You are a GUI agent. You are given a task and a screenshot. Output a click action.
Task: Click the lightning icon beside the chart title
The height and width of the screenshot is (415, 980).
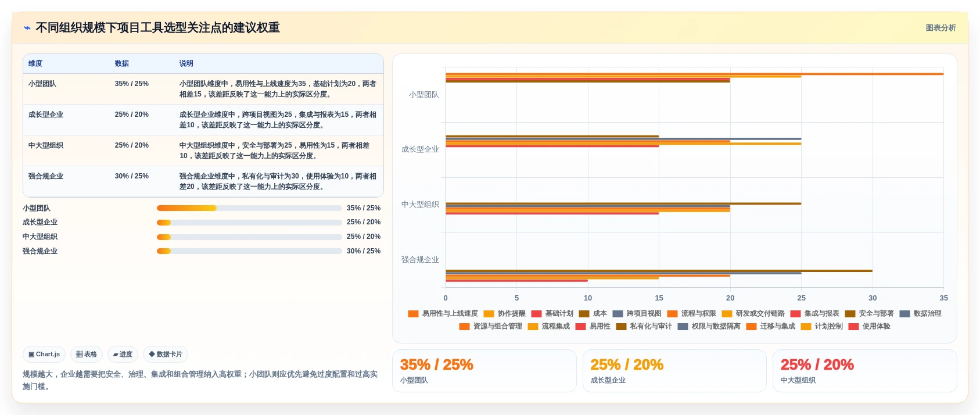click(x=27, y=28)
